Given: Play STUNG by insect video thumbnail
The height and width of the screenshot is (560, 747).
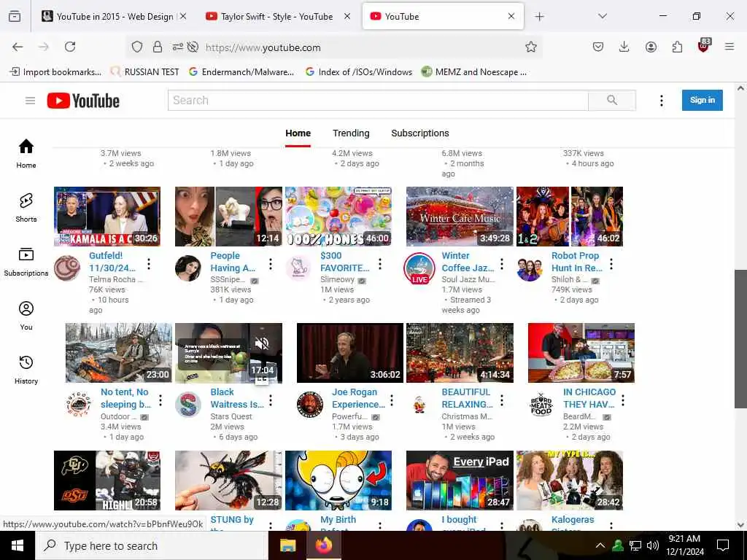Looking at the screenshot, I should click(228, 481).
